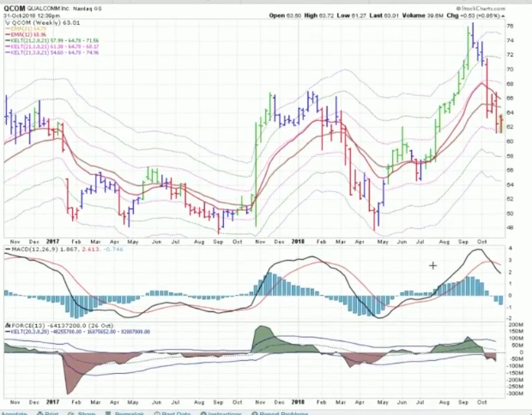Click the MACD(12,26,9) indicator label
This screenshot has height=415, width=532.
(34, 250)
